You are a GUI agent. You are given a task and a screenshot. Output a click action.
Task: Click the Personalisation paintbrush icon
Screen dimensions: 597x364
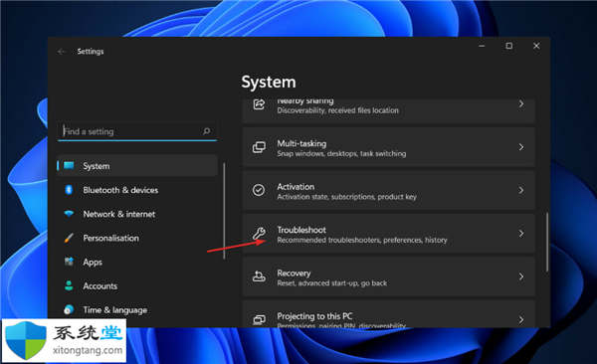point(69,238)
